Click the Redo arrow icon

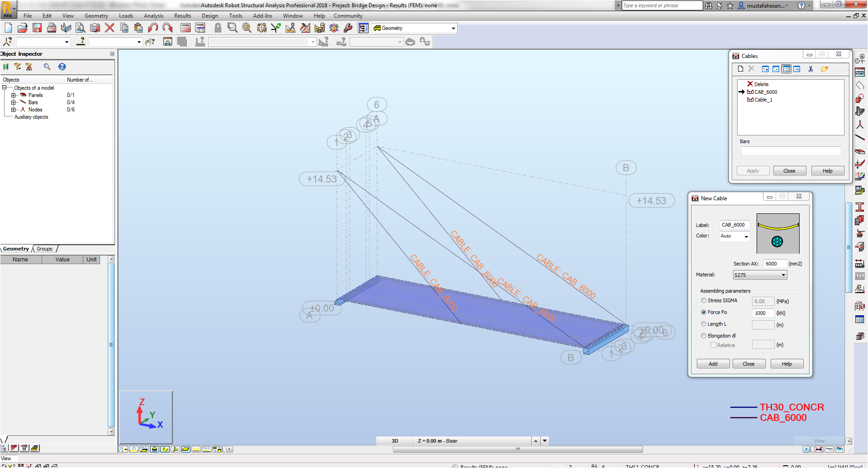click(x=168, y=28)
